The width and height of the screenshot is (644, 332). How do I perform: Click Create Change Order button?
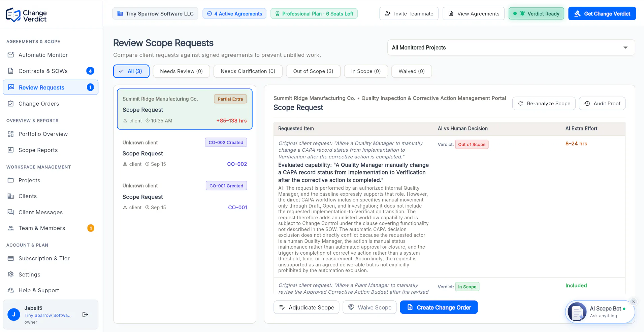pyautogui.click(x=439, y=307)
